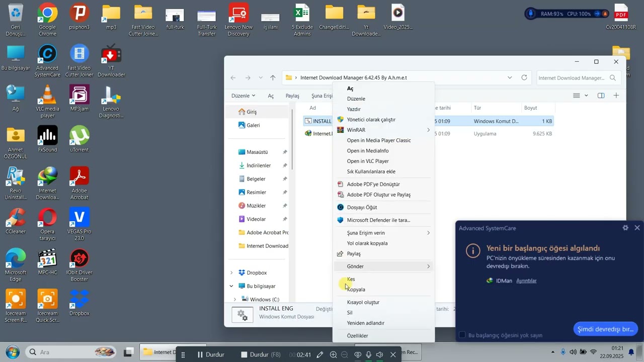This screenshot has width=644, height=362.
Task: Open address bar history dropdown
Action: [x=510, y=77]
